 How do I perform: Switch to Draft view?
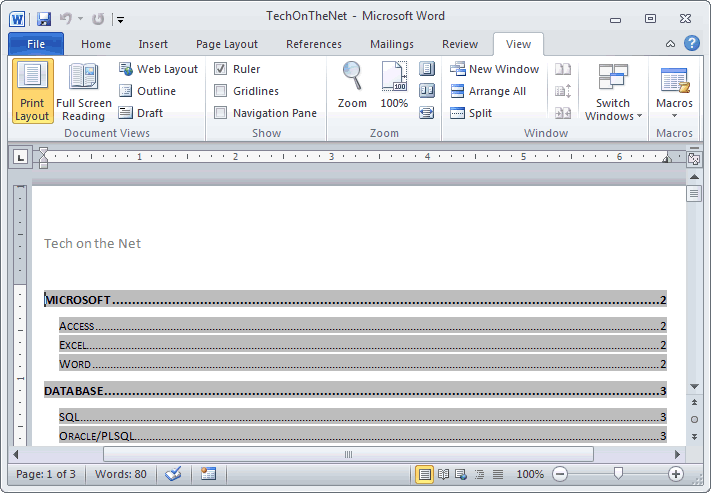[x=141, y=112]
